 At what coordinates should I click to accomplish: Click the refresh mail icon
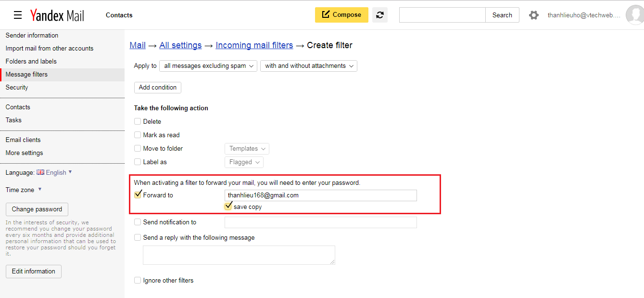(379, 15)
